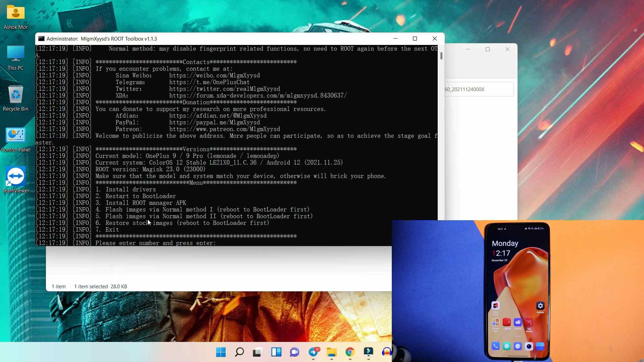644x362 pixels.
Task: Click the Monday 12:17 clock widget on phone
Action: click(505, 251)
